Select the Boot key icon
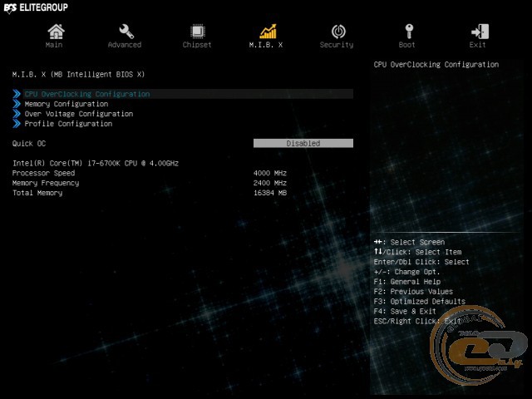The height and width of the screenshot is (399, 532). [409, 32]
